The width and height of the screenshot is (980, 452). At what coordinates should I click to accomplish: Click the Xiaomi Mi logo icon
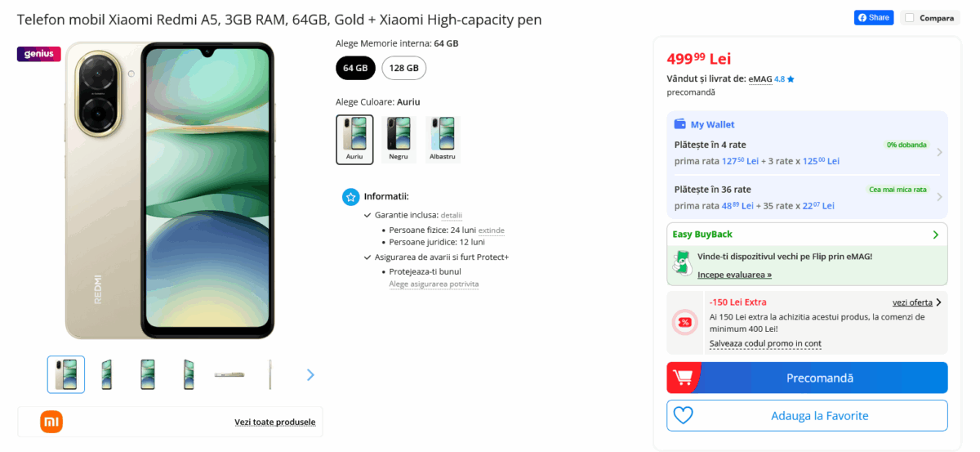(x=51, y=422)
